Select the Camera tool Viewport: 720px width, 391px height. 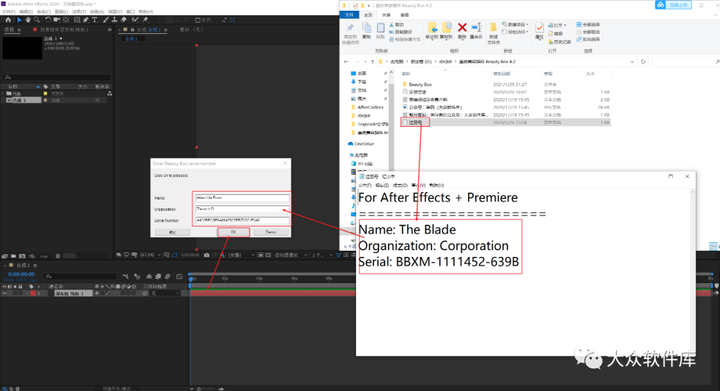click(x=57, y=20)
